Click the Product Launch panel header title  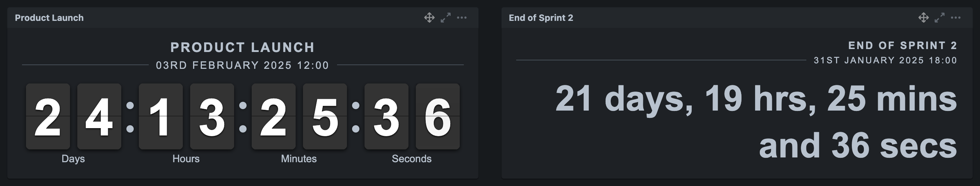(x=49, y=18)
